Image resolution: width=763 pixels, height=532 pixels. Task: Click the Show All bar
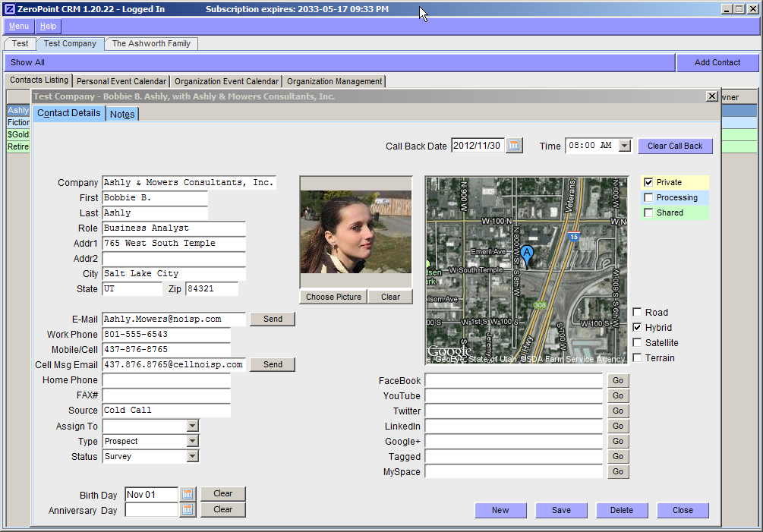click(339, 62)
